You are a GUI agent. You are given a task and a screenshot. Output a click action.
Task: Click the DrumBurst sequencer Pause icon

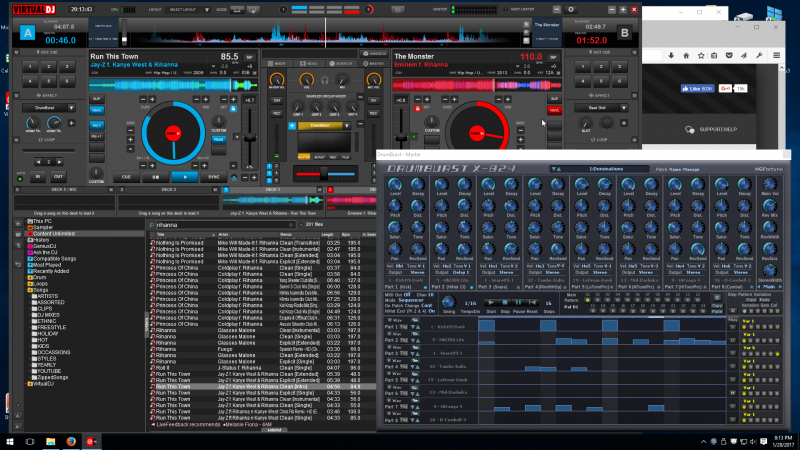[518, 303]
